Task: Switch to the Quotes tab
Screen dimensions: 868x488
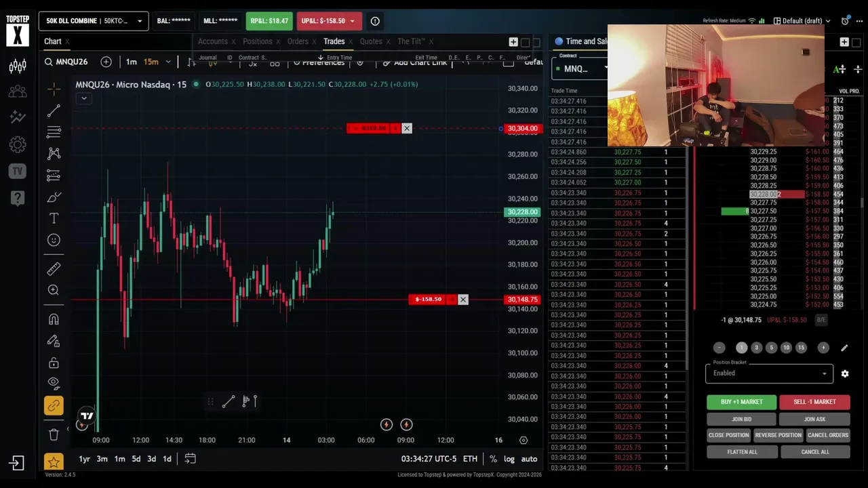Action: (x=371, y=41)
